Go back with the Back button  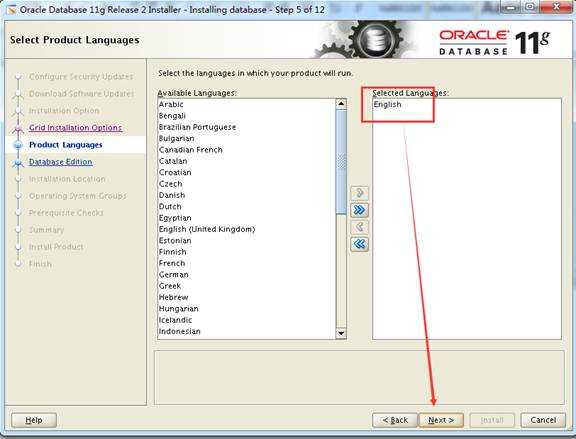395,420
